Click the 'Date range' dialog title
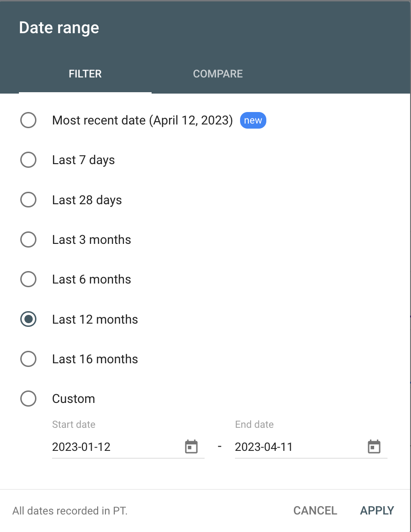This screenshot has width=411, height=532. point(59,28)
